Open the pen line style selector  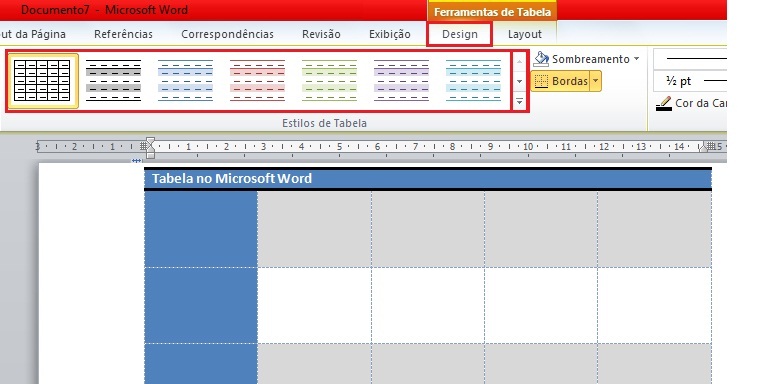690,59
